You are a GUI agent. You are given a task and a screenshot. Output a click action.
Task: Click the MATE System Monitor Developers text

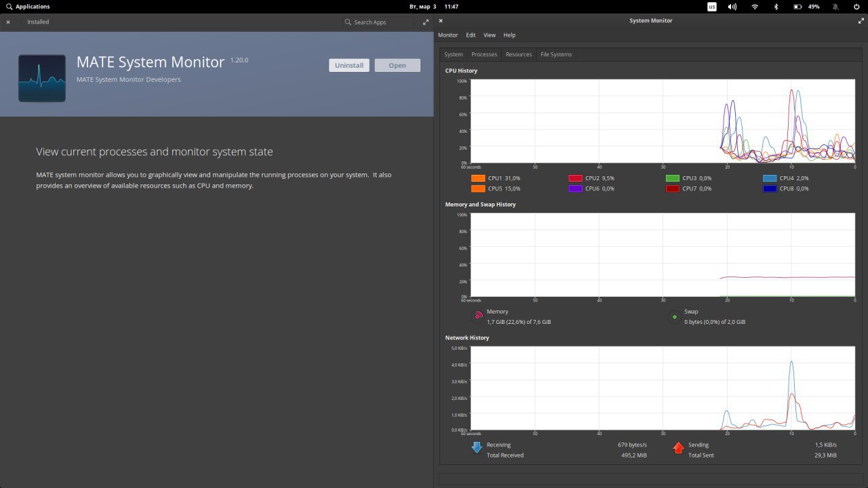point(129,80)
